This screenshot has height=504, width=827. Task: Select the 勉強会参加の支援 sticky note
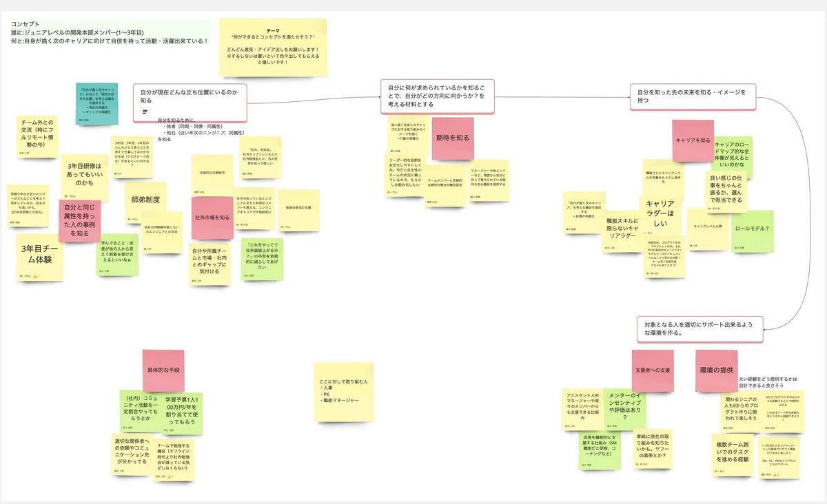pyautogui.click(x=298, y=210)
